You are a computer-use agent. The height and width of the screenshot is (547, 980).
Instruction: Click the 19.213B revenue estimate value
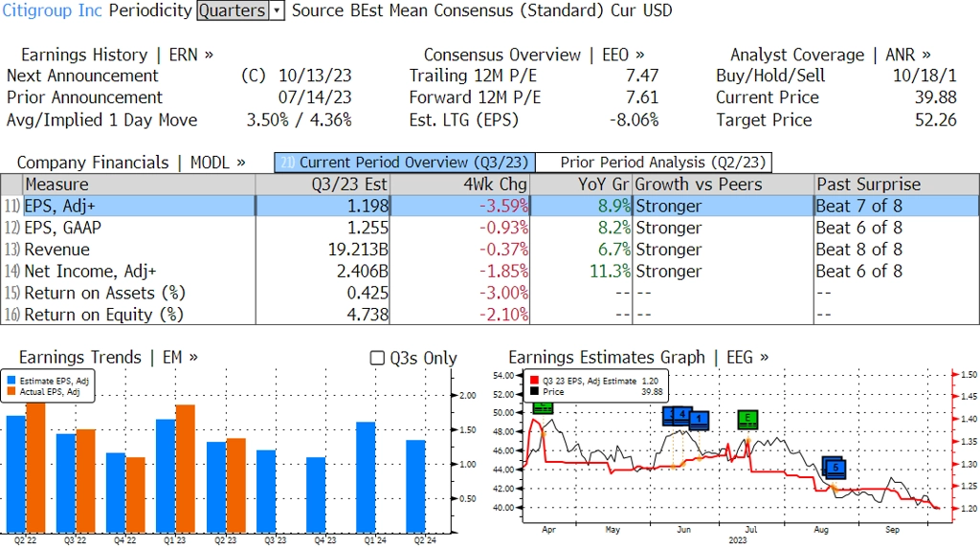click(358, 250)
